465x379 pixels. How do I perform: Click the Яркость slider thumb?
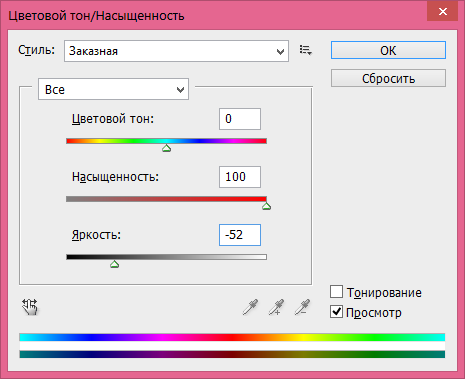115,264
